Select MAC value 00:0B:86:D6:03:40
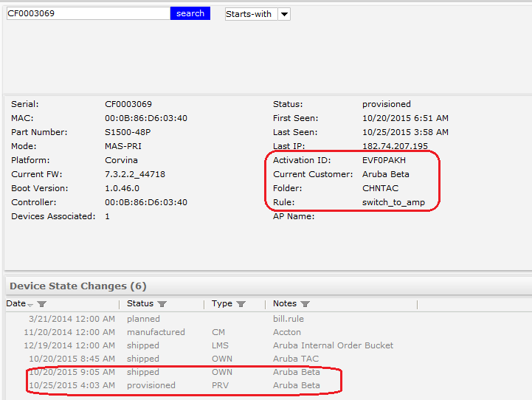 [x=146, y=118]
